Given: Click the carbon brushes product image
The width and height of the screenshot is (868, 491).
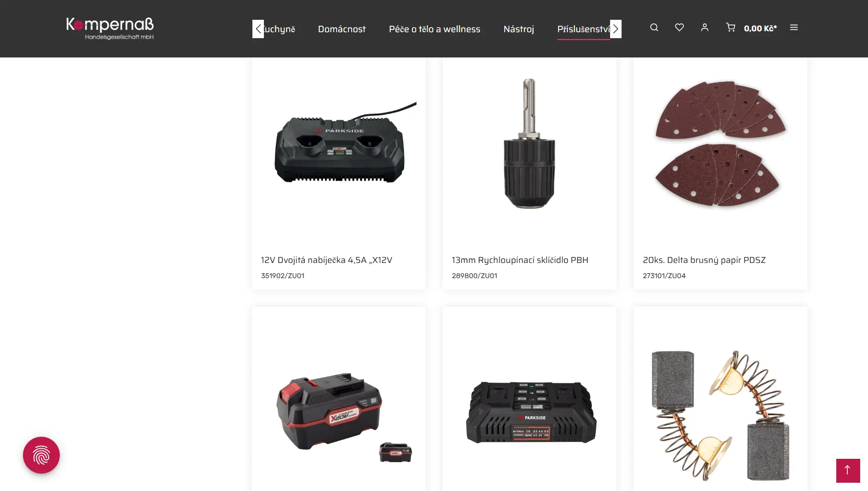Looking at the screenshot, I should (x=720, y=415).
